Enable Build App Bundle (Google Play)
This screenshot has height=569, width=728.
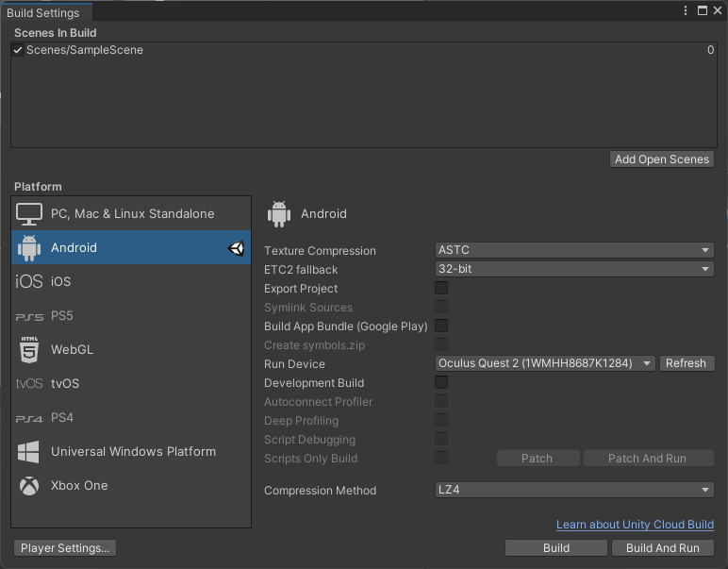tap(441, 326)
